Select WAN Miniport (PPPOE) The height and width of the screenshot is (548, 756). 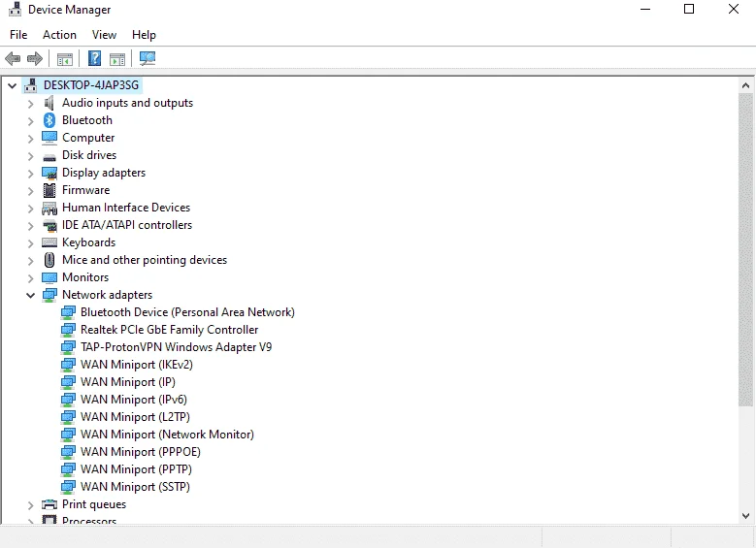tap(141, 452)
